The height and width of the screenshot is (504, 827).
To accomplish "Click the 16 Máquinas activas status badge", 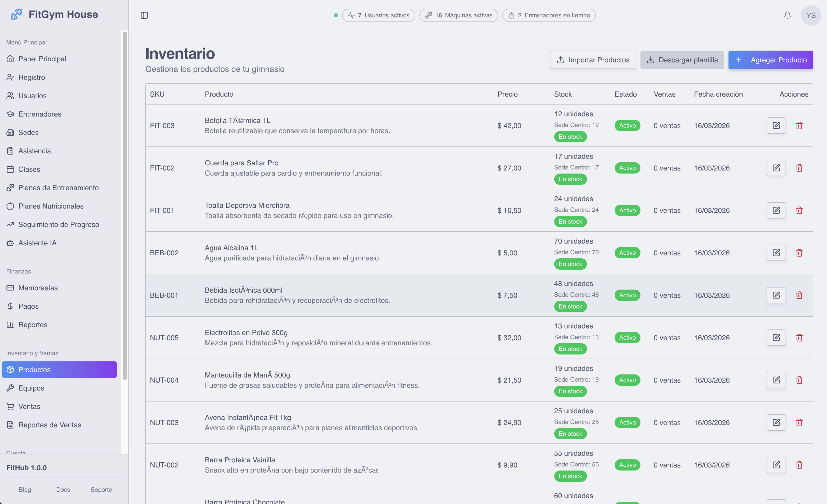I will point(458,15).
